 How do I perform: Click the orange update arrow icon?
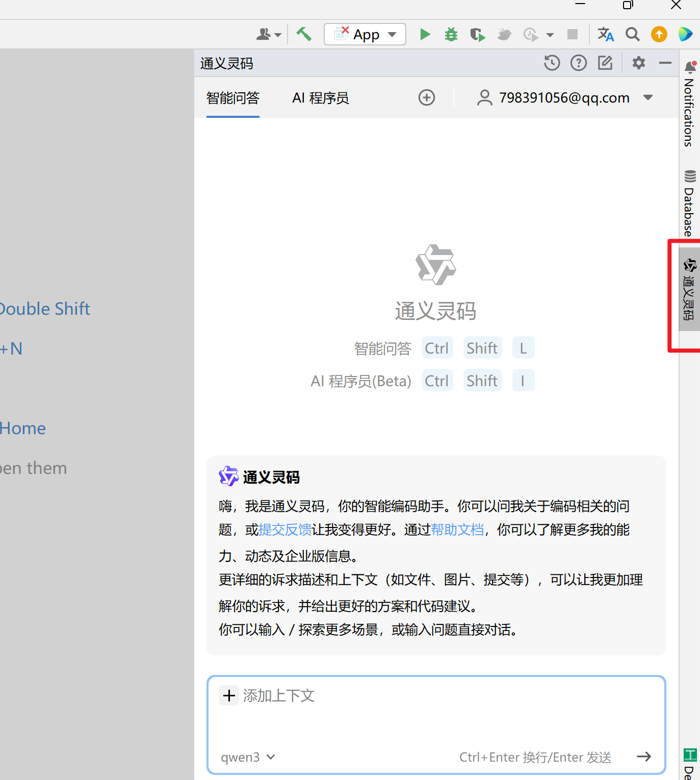click(x=659, y=34)
